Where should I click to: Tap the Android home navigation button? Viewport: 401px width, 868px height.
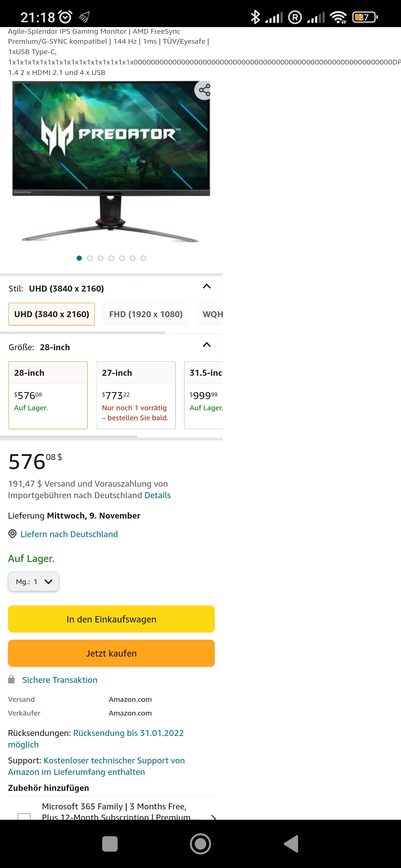[200, 844]
